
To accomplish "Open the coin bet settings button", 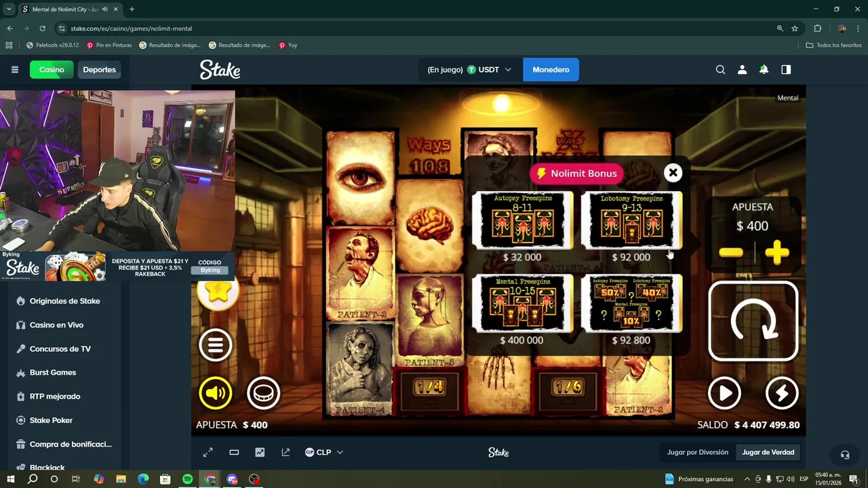I will point(263,393).
